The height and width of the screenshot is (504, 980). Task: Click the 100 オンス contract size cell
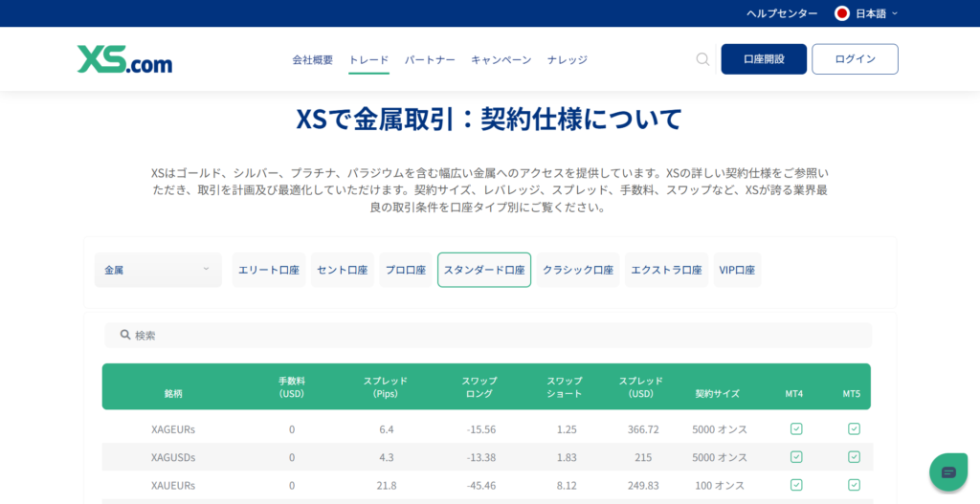[x=720, y=485]
